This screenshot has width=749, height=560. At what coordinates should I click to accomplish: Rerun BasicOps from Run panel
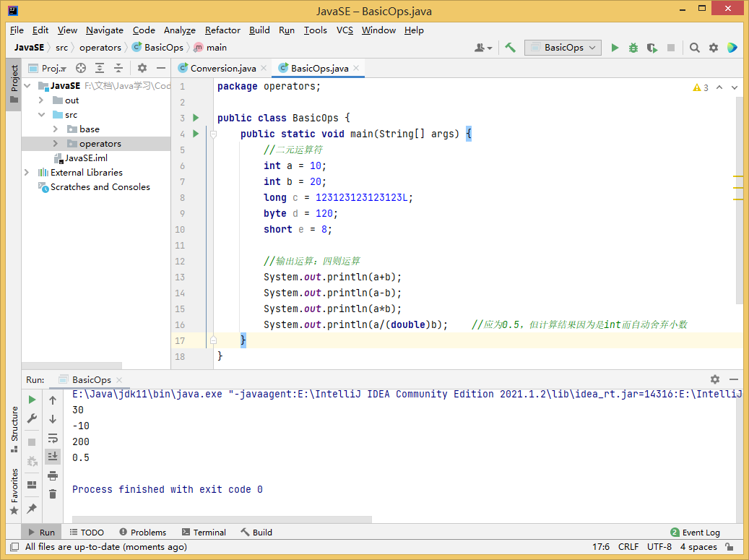(x=32, y=400)
